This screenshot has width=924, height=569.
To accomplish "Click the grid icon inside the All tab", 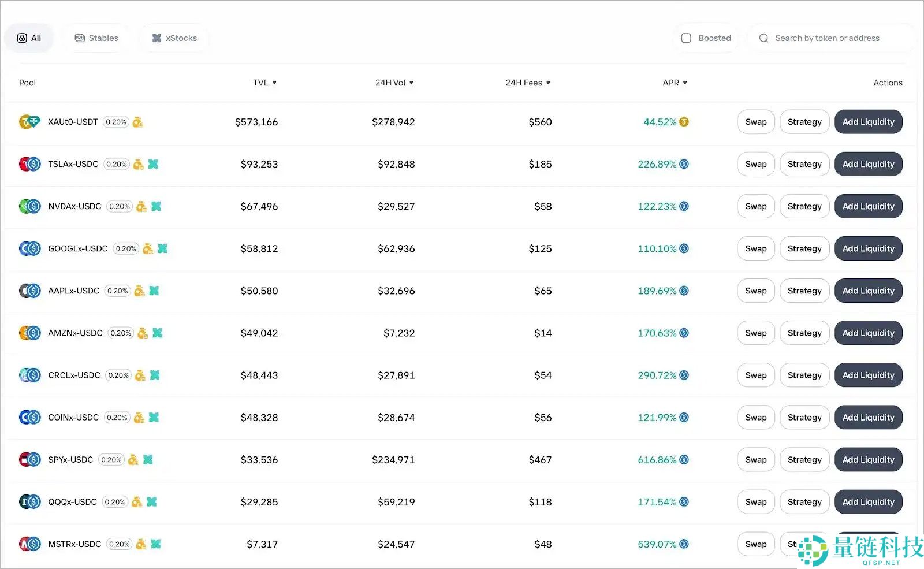I will [21, 38].
